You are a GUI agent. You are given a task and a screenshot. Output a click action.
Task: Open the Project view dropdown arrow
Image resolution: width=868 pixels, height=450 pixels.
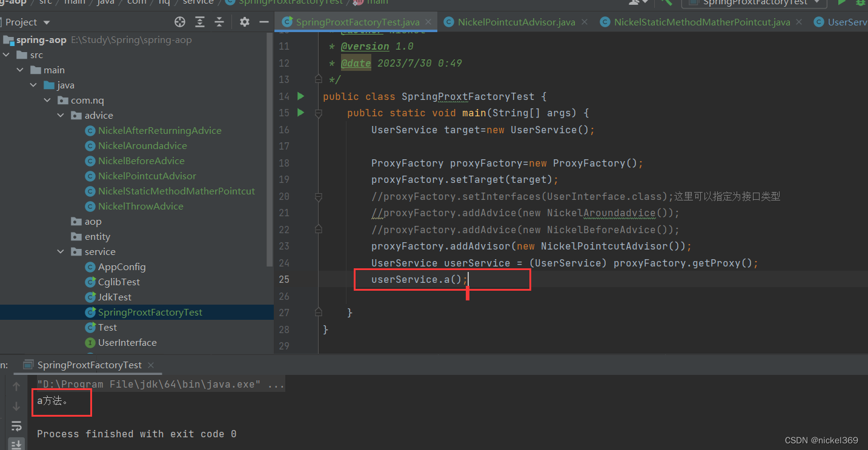47,22
